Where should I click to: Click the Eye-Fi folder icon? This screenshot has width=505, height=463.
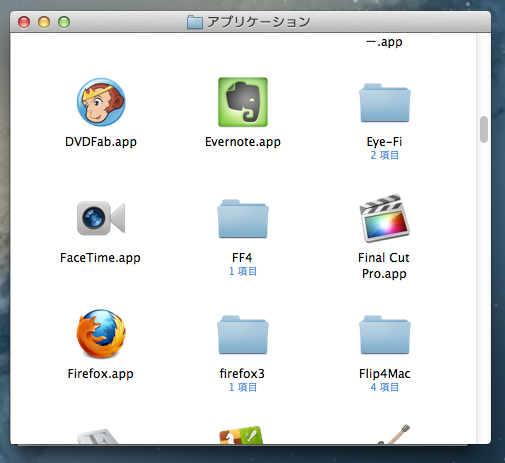click(x=385, y=103)
